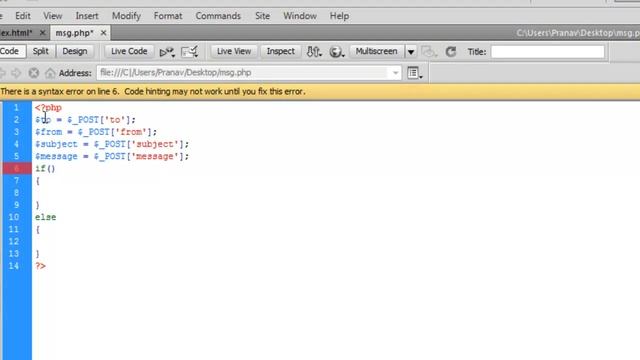Open the Edit menu
This screenshot has width=640, height=360.
(23, 16)
